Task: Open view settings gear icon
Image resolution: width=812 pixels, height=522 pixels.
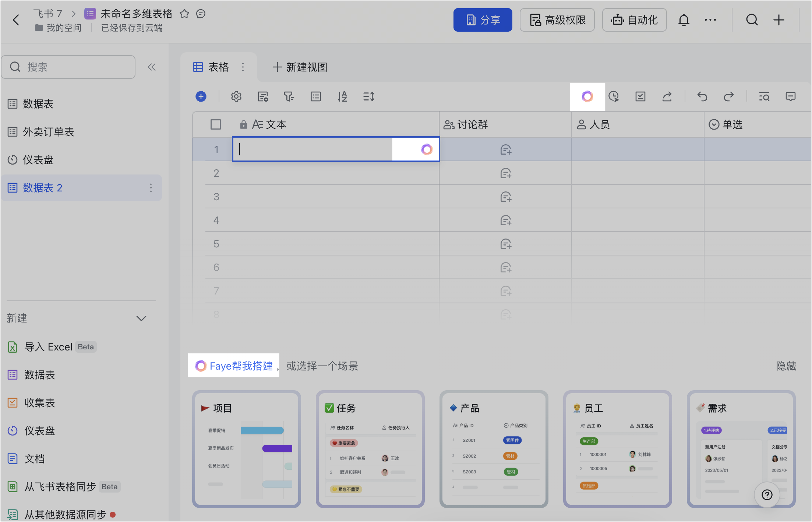Action: pyautogui.click(x=236, y=96)
